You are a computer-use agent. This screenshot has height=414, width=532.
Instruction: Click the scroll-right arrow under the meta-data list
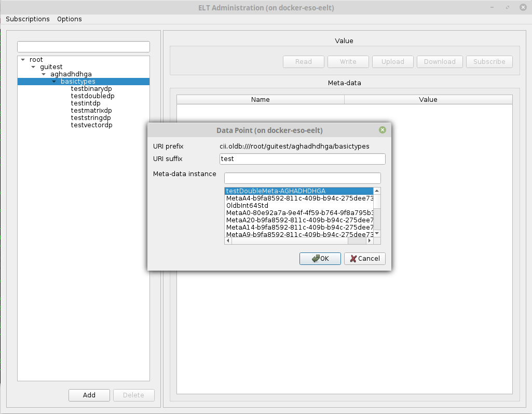click(370, 241)
